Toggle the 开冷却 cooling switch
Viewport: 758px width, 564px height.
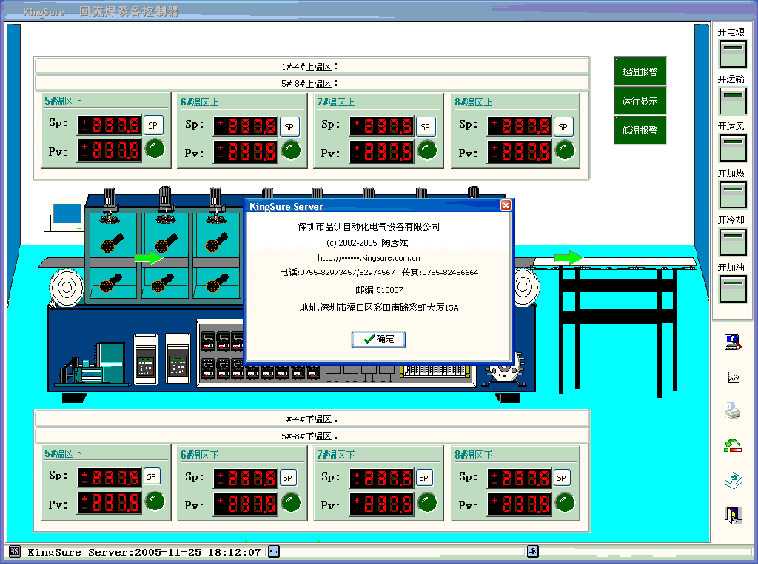(x=733, y=242)
